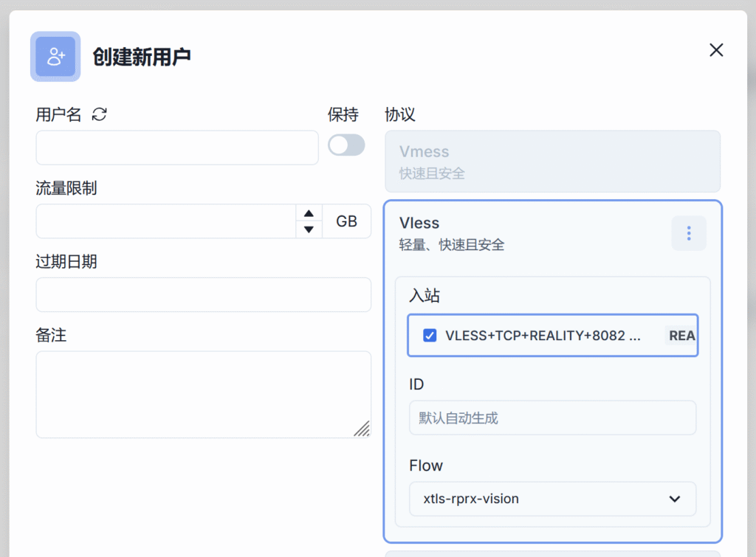
Task: Click the 过期日期 date field
Action: pos(203,295)
